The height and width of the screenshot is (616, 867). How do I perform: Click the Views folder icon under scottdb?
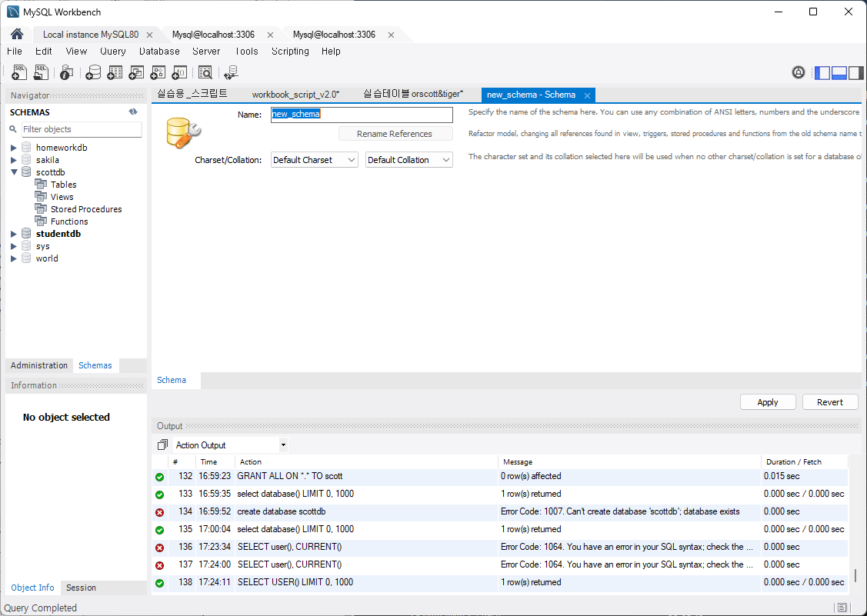point(40,196)
